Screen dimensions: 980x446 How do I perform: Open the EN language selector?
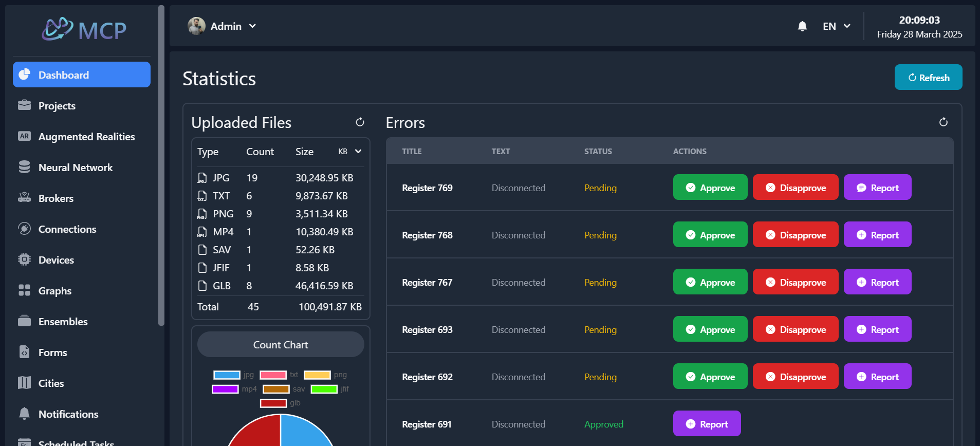pos(836,26)
